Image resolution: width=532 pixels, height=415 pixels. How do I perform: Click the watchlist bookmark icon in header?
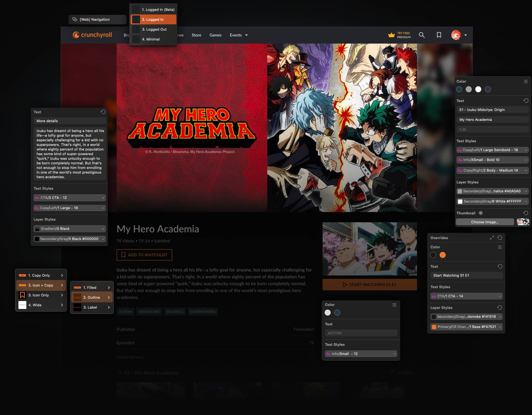tap(439, 35)
